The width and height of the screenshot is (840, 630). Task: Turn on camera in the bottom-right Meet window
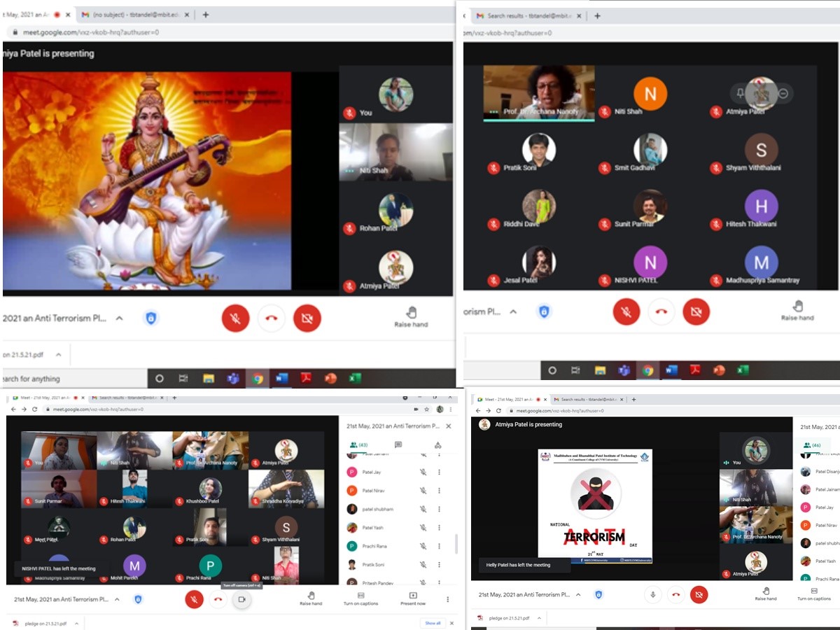point(698,595)
